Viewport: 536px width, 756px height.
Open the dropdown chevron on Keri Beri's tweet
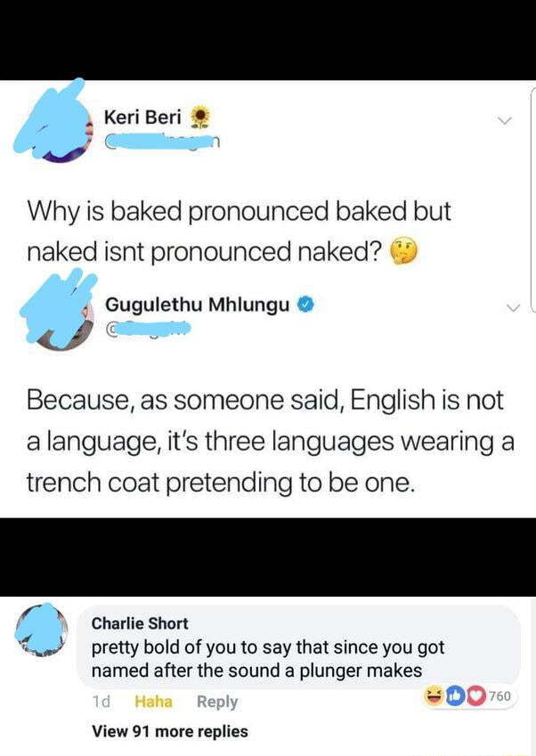tap(504, 120)
